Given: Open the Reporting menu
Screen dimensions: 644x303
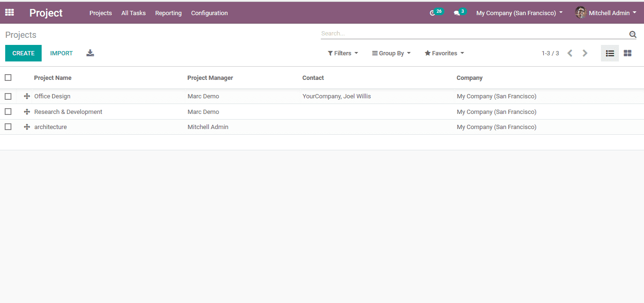Looking at the screenshot, I should (168, 13).
